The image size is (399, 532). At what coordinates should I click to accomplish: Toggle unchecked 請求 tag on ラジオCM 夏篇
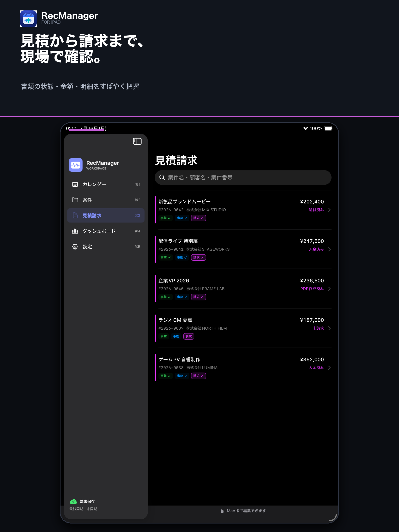coord(188,336)
